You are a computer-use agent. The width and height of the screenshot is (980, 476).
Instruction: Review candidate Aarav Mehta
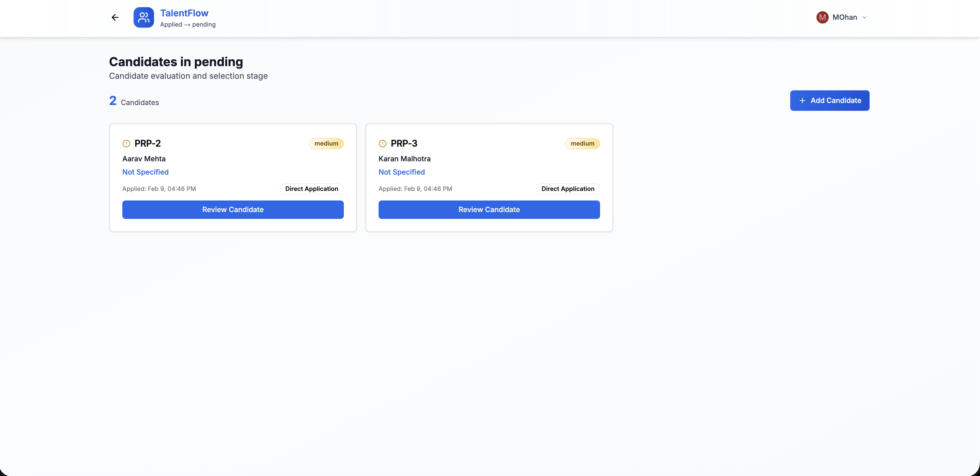tap(233, 209)
